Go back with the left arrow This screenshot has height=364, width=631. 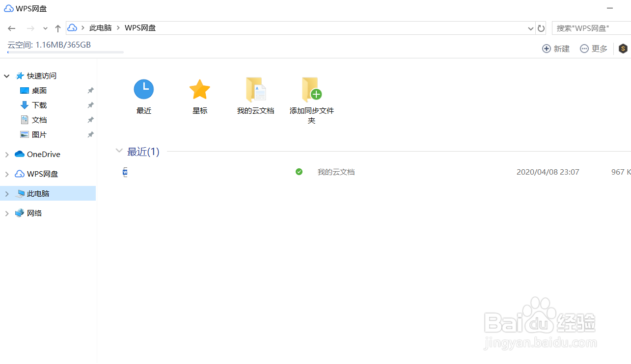click(12, 28)
